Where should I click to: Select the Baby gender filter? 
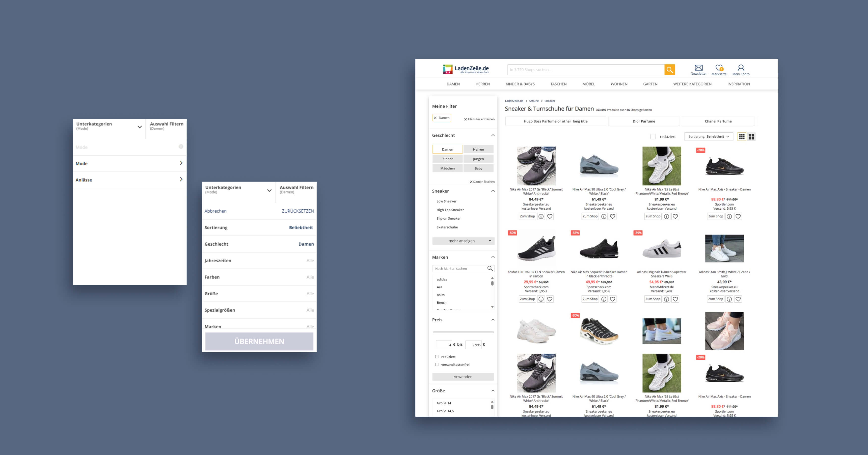pyautogui.click(x=478, y=168)
